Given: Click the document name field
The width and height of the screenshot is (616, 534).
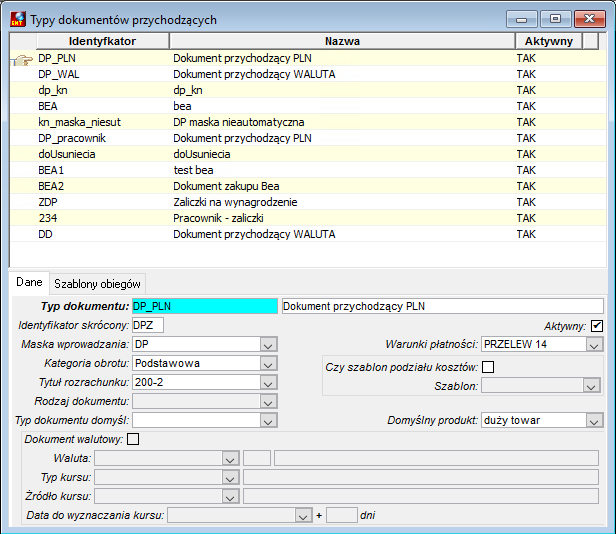Looking at the screenshot, I should (442, 306).
